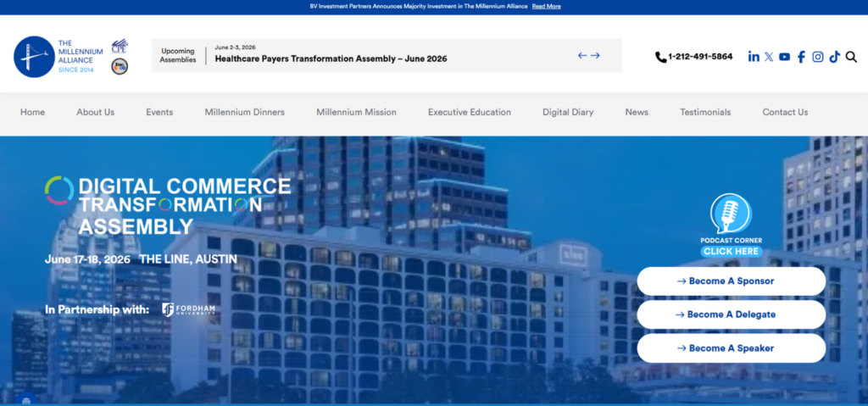Open the Testimonials menu item
868x406 pixels.
point(705,112)
